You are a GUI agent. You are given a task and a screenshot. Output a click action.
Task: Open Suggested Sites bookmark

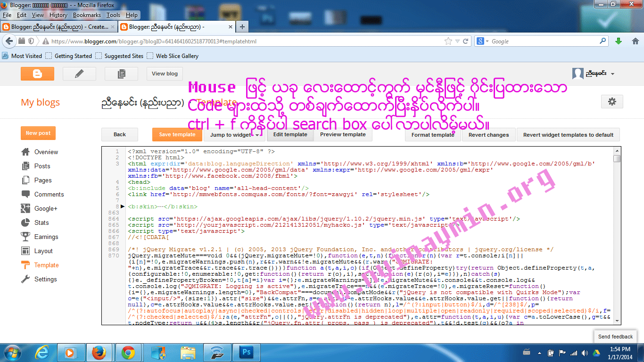click(119, 56)
